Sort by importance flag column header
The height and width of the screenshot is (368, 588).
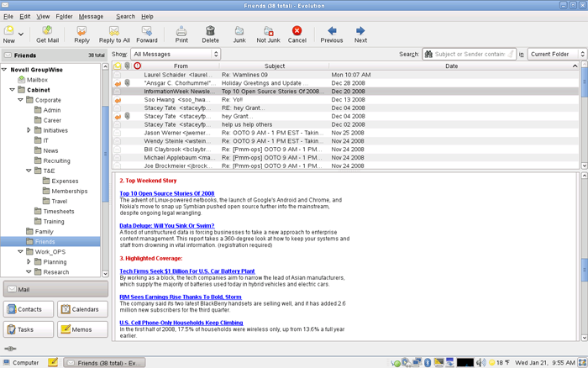coord(138,66)
